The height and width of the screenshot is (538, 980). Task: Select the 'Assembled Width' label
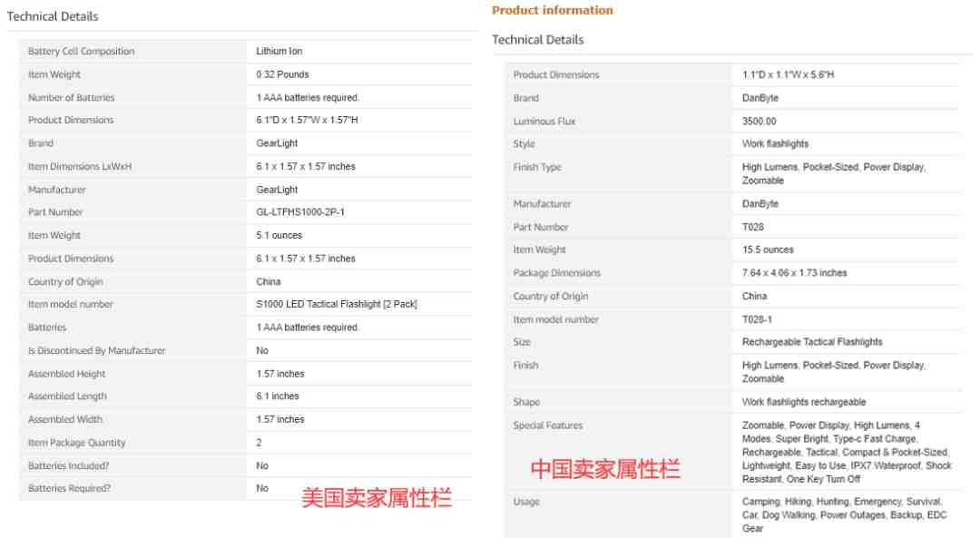[x=65, y=419]
